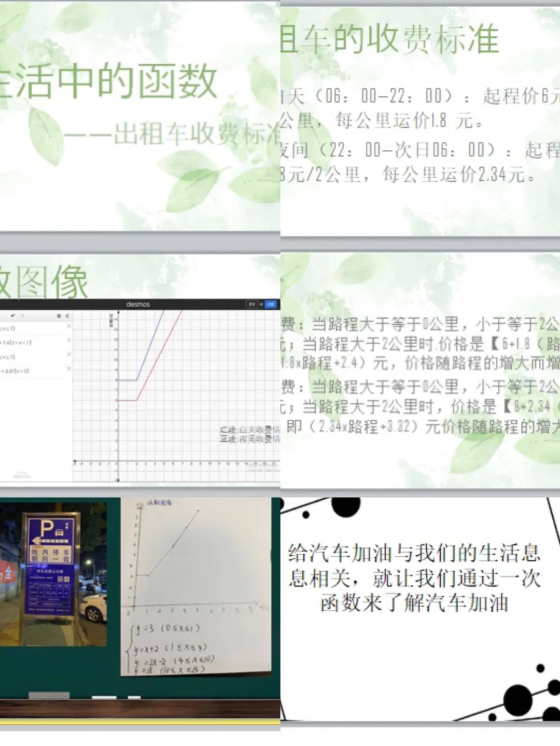Delete the third Desmos expression with its X
Image resolution: width=560 pixels, height=746 pixels.
click(68, 355)
